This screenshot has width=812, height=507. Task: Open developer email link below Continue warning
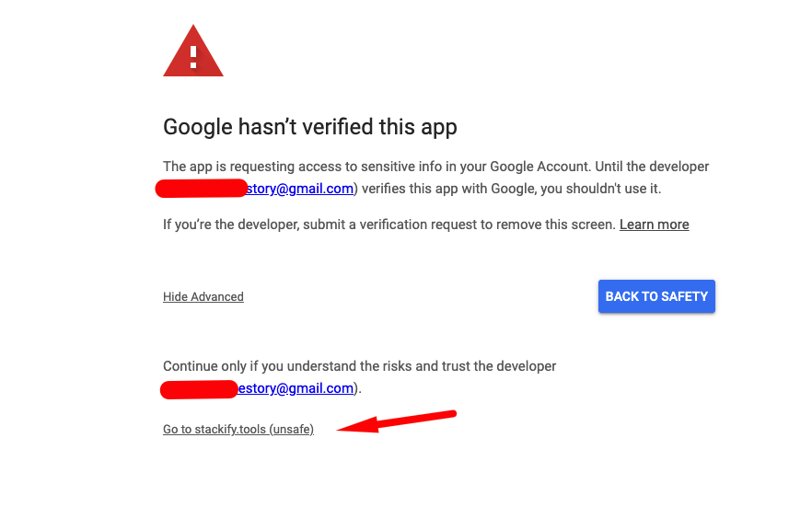pyautogui.click(x=296, y=388)
